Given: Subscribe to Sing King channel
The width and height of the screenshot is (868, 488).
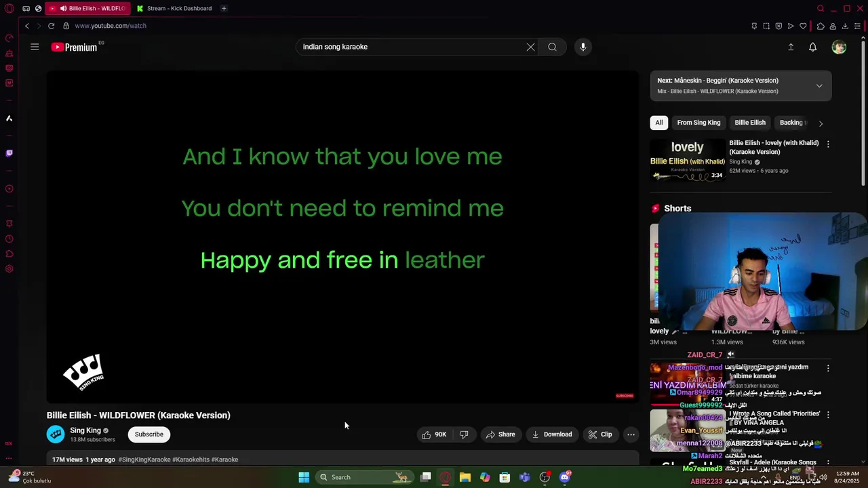Looking at the screenshot, I should point(149,434).
